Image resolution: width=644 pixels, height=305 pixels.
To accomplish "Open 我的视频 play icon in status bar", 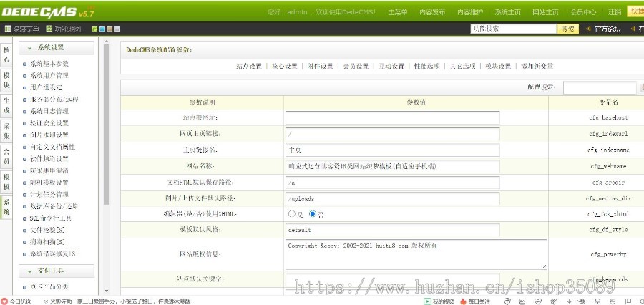I will point(427,301).
